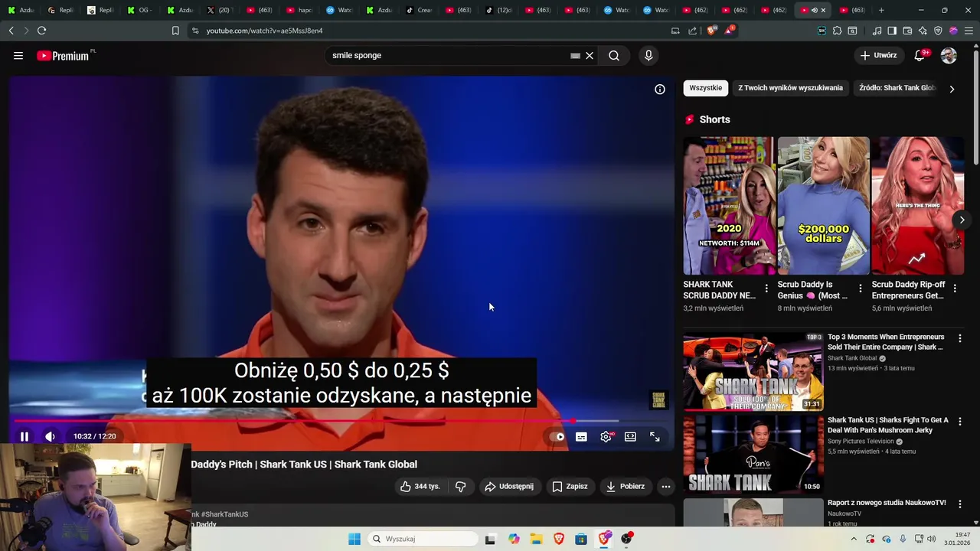Mute the active tab via its speaker icon
The image size is (980, 551).
[814, 10]
